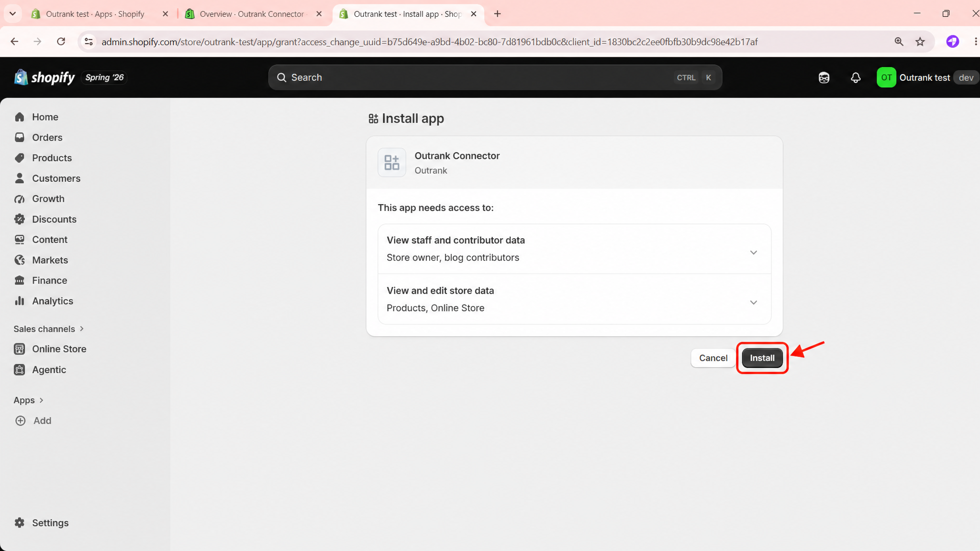
Task: Click the Analytics bar chart icon
Action: click(x=20, y=301)
